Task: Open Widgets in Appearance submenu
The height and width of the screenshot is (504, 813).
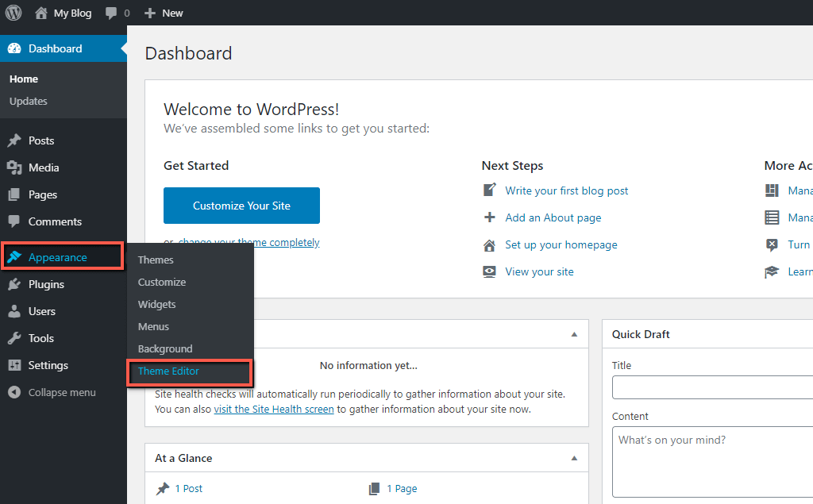Action: [156, 304]
